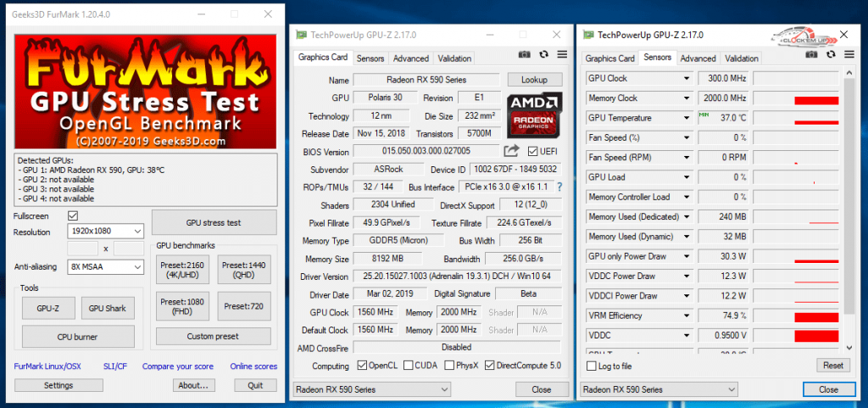
Task: Click the custom resolution width input field
Action: 82,249
